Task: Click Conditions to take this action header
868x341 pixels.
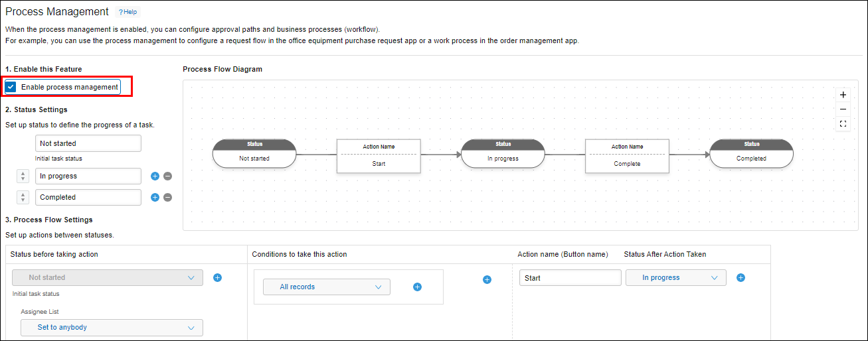Action: point(299,254)
